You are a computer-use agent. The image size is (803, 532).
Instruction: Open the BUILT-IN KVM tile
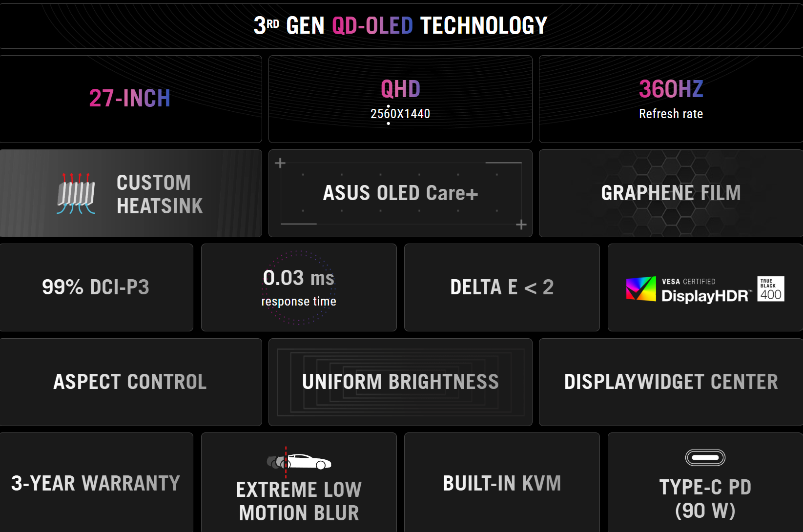point(502,482)
